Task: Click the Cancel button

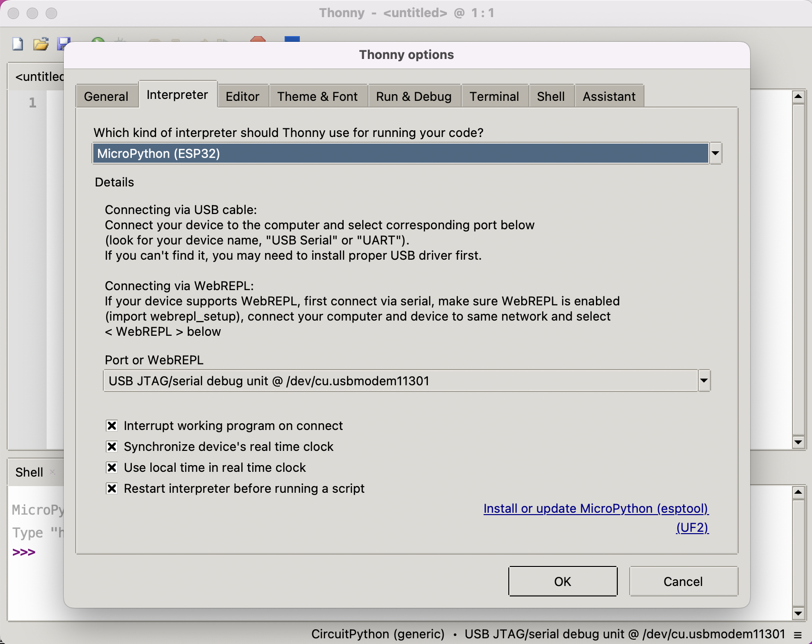Action: (x=683, y=581)
